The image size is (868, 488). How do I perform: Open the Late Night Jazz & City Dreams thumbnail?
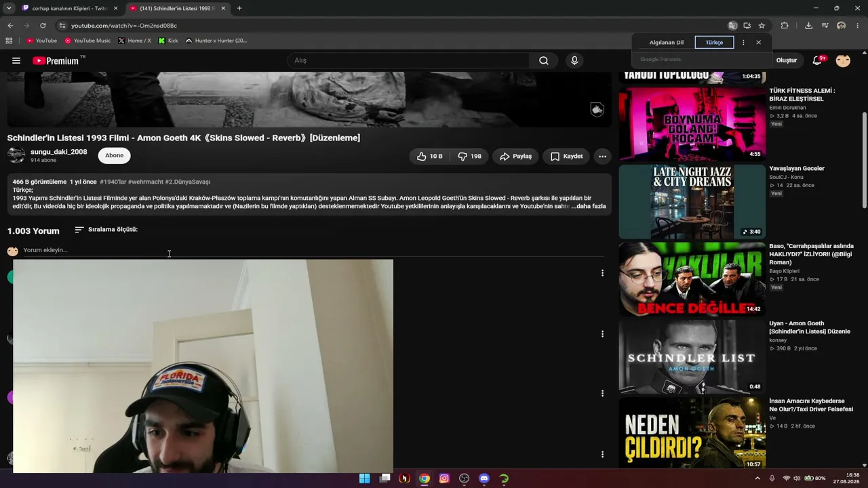pos(692,201)
